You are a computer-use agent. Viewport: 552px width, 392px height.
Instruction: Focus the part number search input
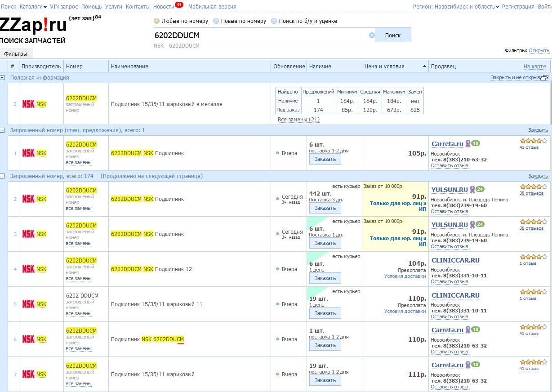261,35
